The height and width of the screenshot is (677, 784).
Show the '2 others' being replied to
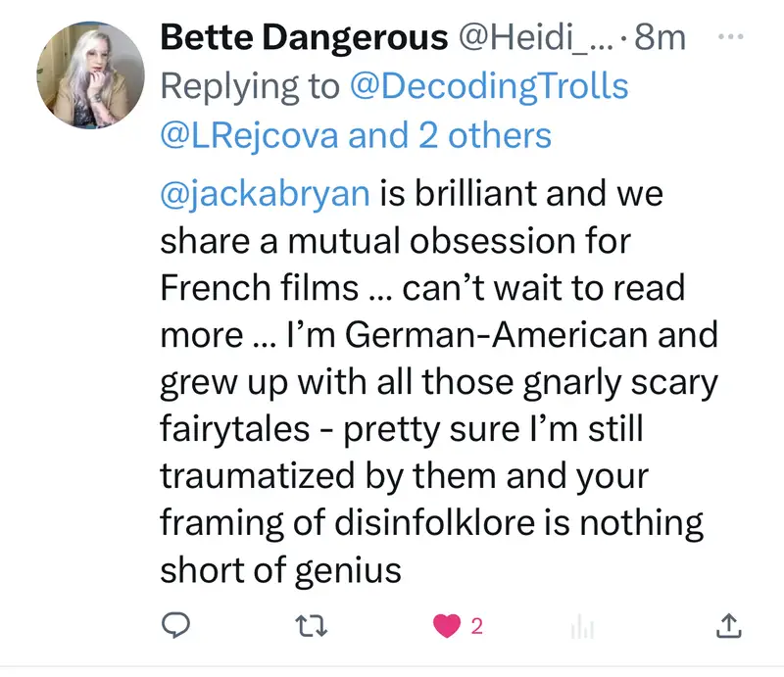click(486, 134)
